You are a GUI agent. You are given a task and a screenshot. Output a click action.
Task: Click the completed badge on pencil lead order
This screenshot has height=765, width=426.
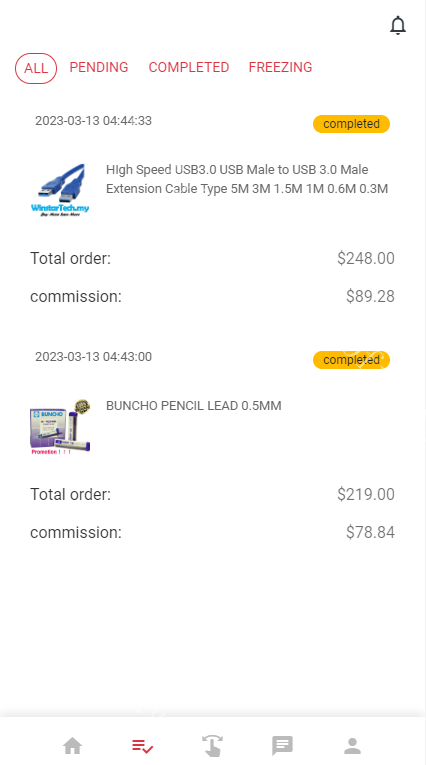tap(351, 360)
